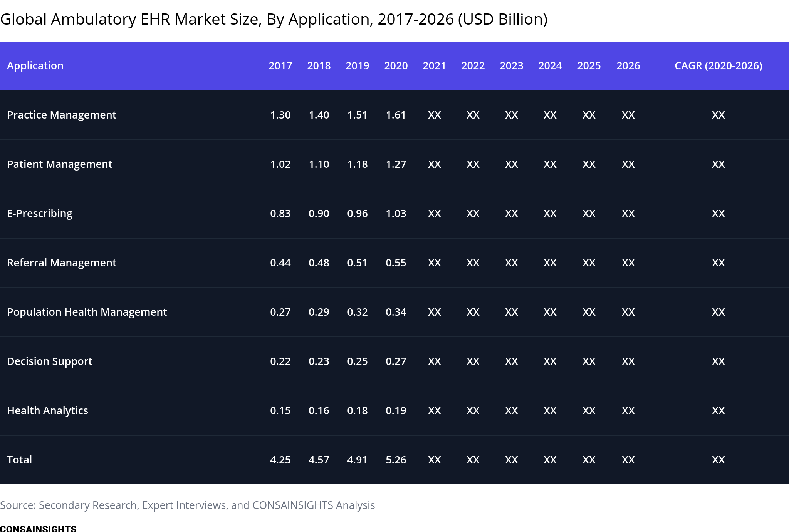Select the 1.02 Patient Management value

coord(280,164)
